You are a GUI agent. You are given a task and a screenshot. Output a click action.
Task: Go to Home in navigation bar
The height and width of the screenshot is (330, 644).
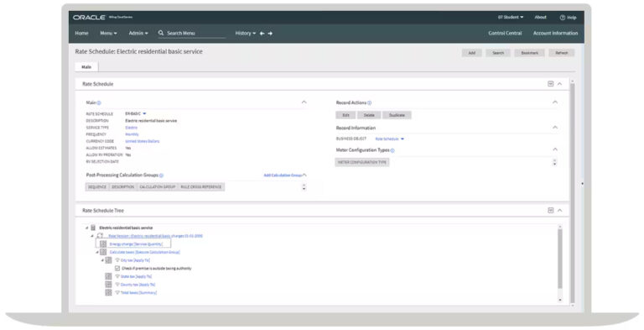81,34
